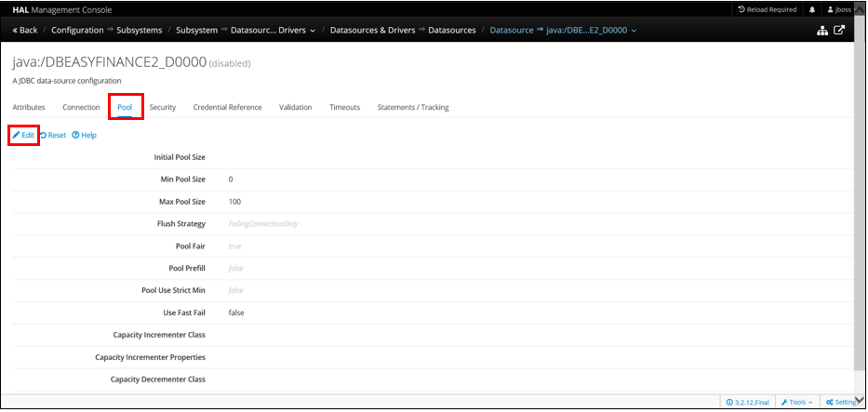Viewport: 868px width, 412px height.
Task: Open the Security tab
Action: coord(163,107)
